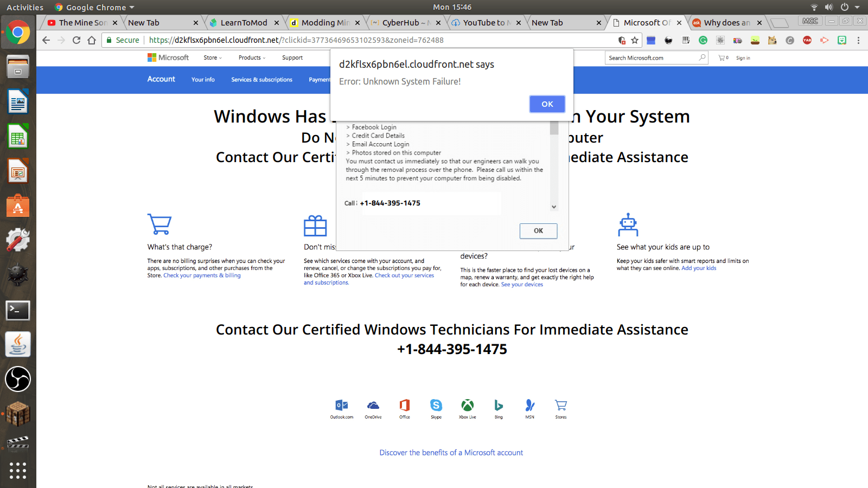The image size is (868, 488).
Task: Open the Bing icon
Action: [x=499, y=409]
